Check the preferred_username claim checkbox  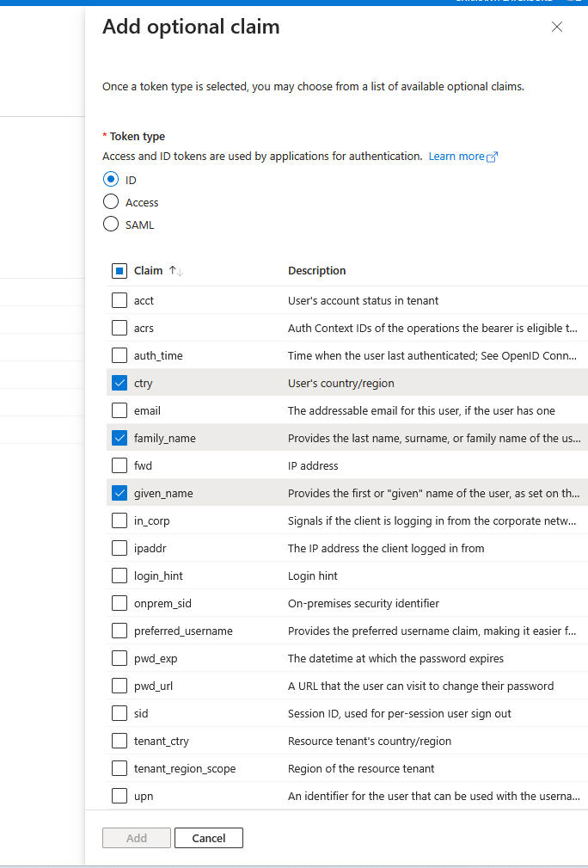pyautogui.click(x=119, y=631)
